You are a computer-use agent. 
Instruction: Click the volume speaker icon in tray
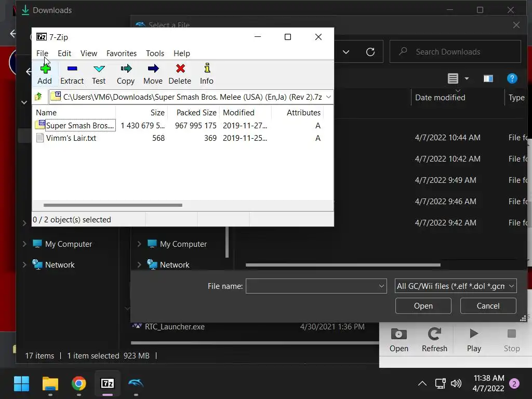(x=456, y=384)
